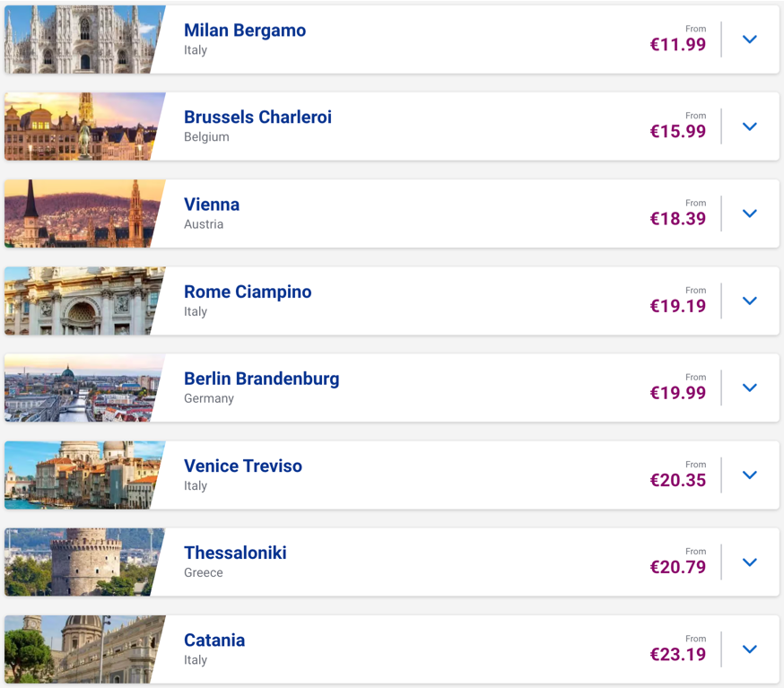Image resolution: width=784 pixels, height=688 pixels.
Task: Select the Brussels Charleroi destination
Action: (x=257, y=117)
